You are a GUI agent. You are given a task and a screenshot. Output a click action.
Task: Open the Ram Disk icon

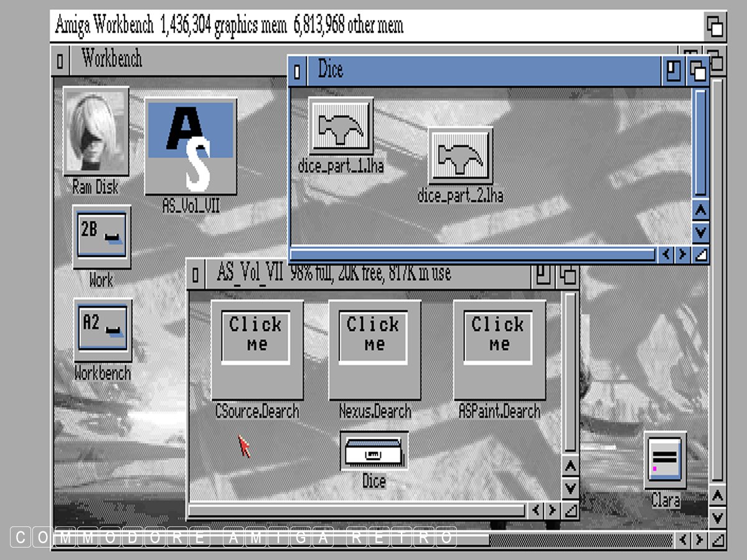coord(96,131)
